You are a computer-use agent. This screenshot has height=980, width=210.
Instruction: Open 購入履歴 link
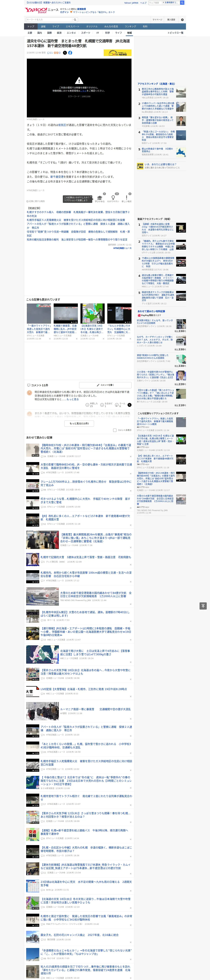[x=171, y=19]
